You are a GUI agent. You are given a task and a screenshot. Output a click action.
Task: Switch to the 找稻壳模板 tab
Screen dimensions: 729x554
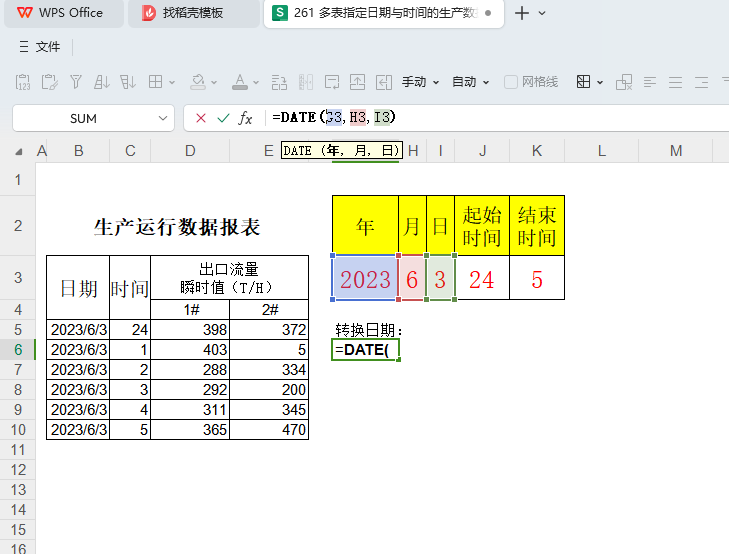pyautogui.click(x=193, y=13)
